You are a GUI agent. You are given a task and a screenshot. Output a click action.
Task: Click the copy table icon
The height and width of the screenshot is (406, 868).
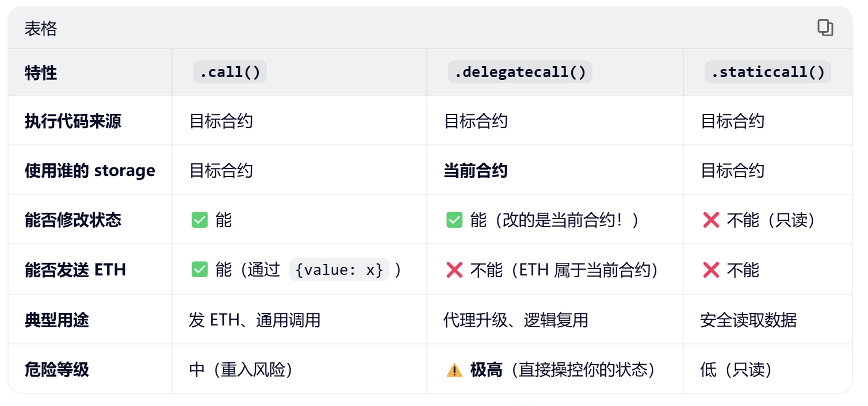825,28
